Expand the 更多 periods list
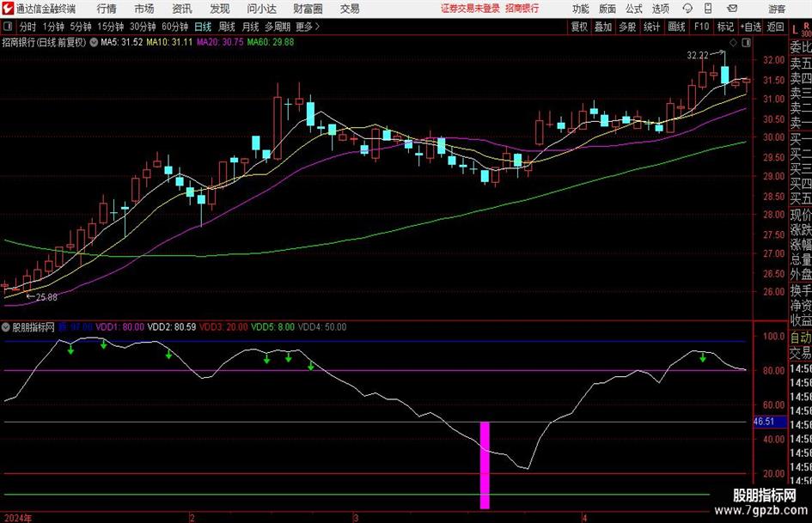Image resolution: width=812 pixels, height=523 pixels. tap(308, 27)
